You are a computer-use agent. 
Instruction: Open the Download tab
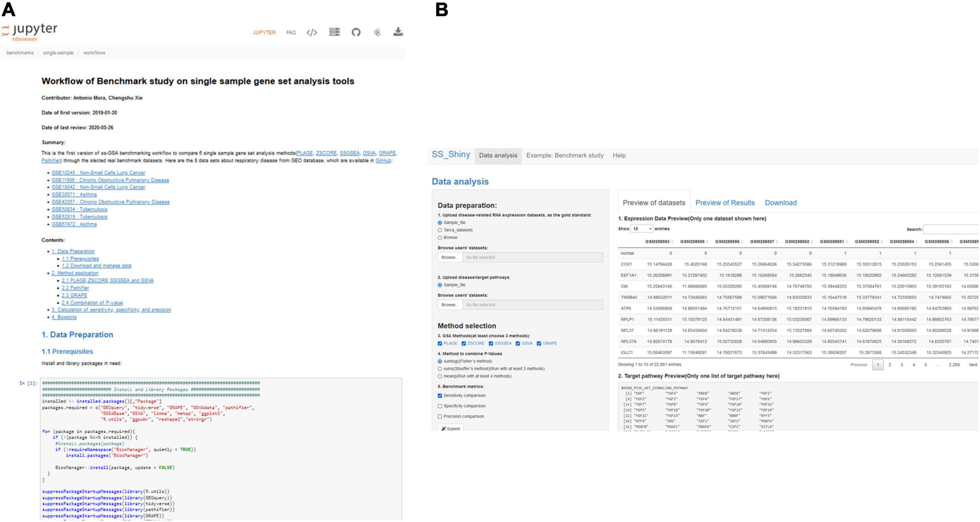[x=781, y=203]
